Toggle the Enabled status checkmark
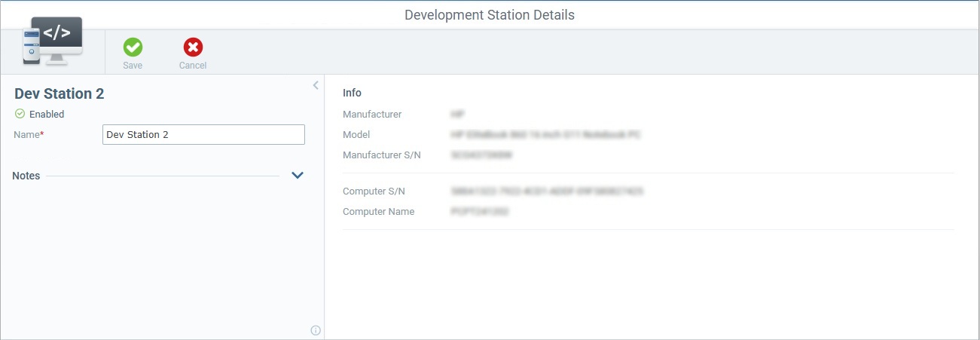Screen dimensions: 980x340 point(20,114)
